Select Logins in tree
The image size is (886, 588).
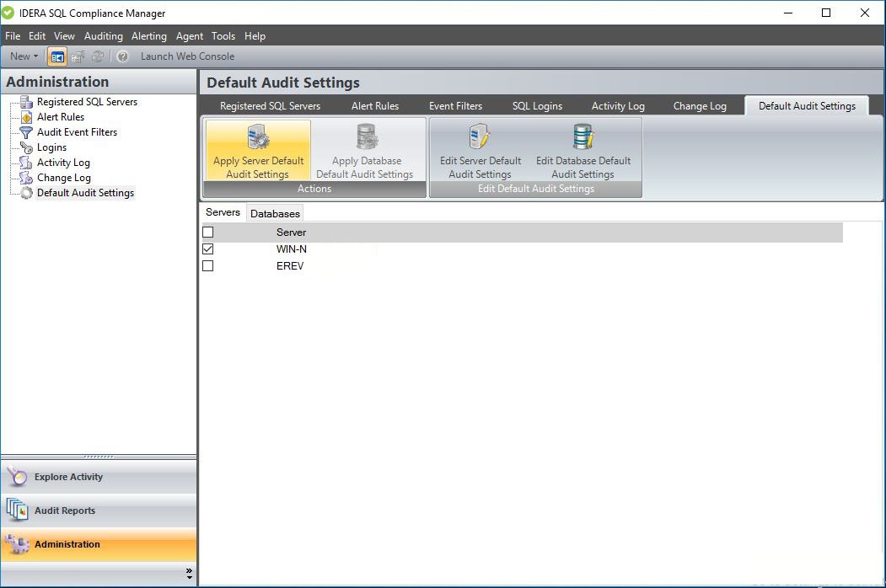point(51,147)
